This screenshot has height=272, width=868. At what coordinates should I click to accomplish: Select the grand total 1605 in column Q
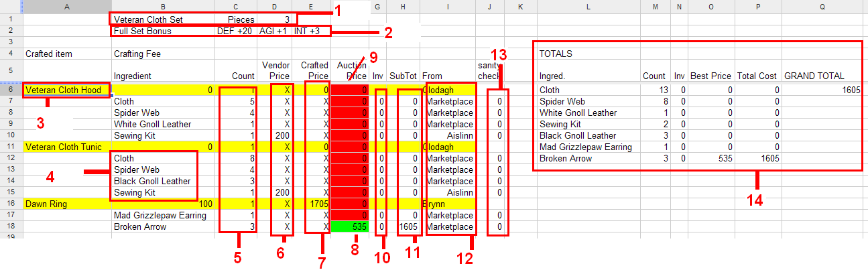(x=822, y=90)
